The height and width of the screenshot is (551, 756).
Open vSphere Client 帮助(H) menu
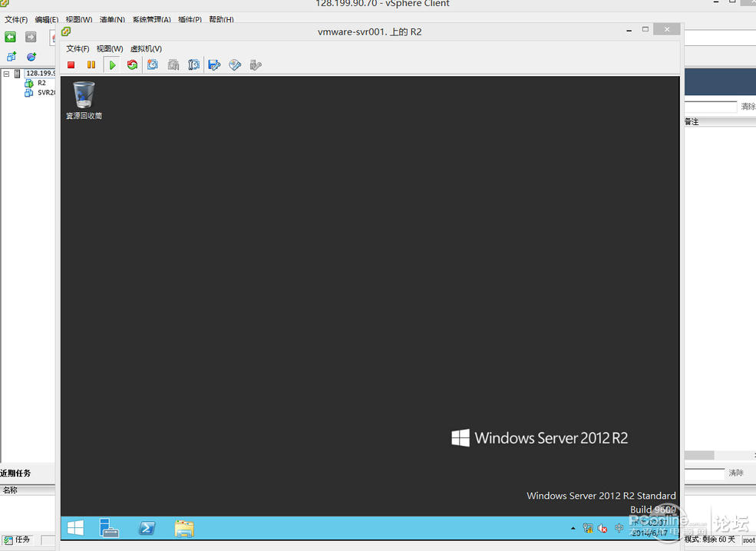pos(221,20)
